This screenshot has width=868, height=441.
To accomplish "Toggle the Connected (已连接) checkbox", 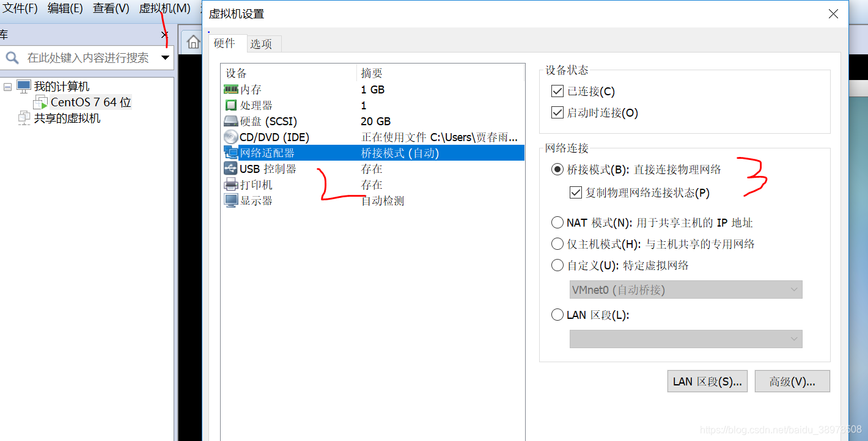I will pyautogui.click(x=557, y=92).
